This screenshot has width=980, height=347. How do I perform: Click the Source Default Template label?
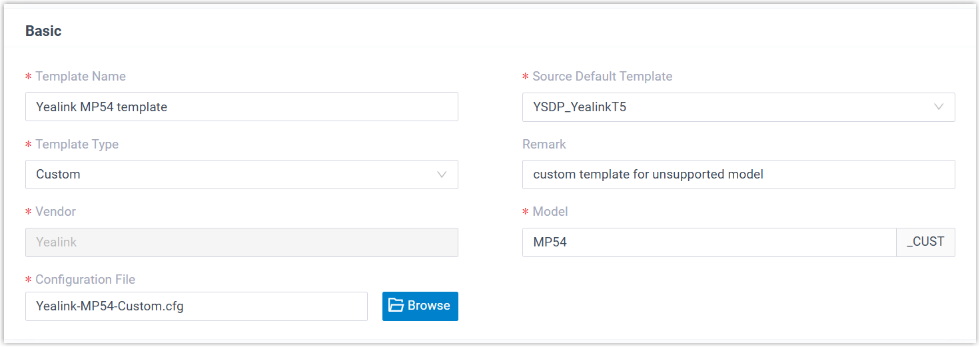click(602, 77)
